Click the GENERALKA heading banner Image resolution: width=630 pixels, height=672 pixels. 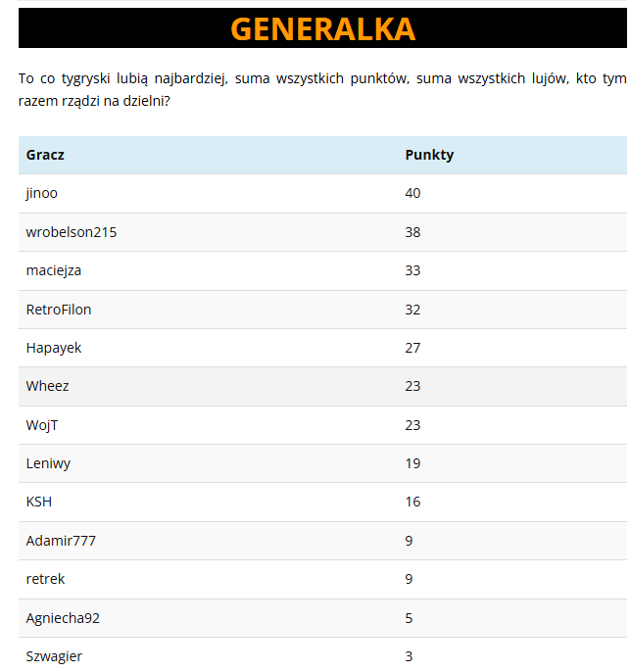click(322, 29)
